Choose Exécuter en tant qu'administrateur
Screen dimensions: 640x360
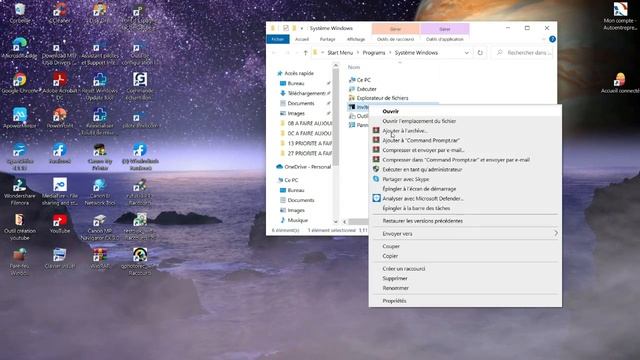pos(465,169)
